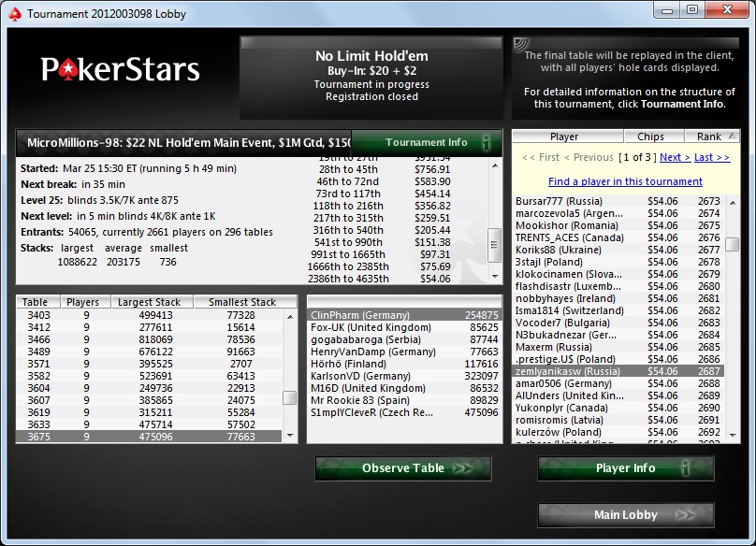Sort the ranking list by Player name header
756x546 pixels.
568,136
